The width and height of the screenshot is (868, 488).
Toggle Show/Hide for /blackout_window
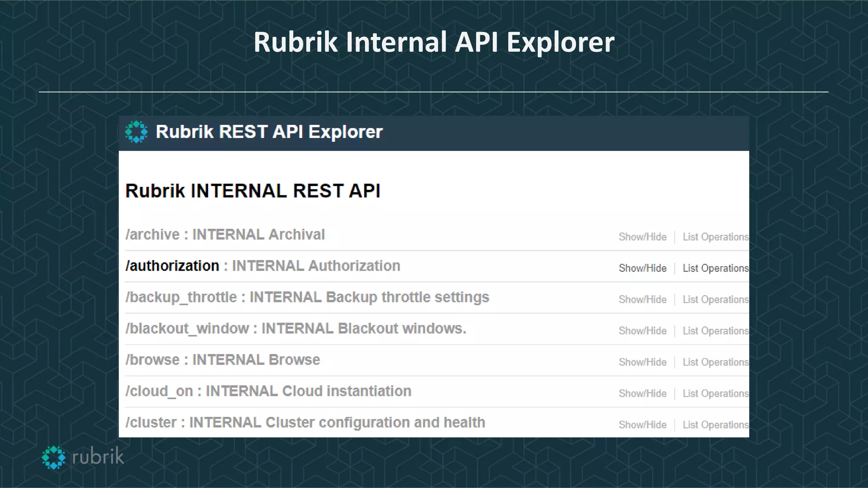pyautogui.click(x=643, y=331)
